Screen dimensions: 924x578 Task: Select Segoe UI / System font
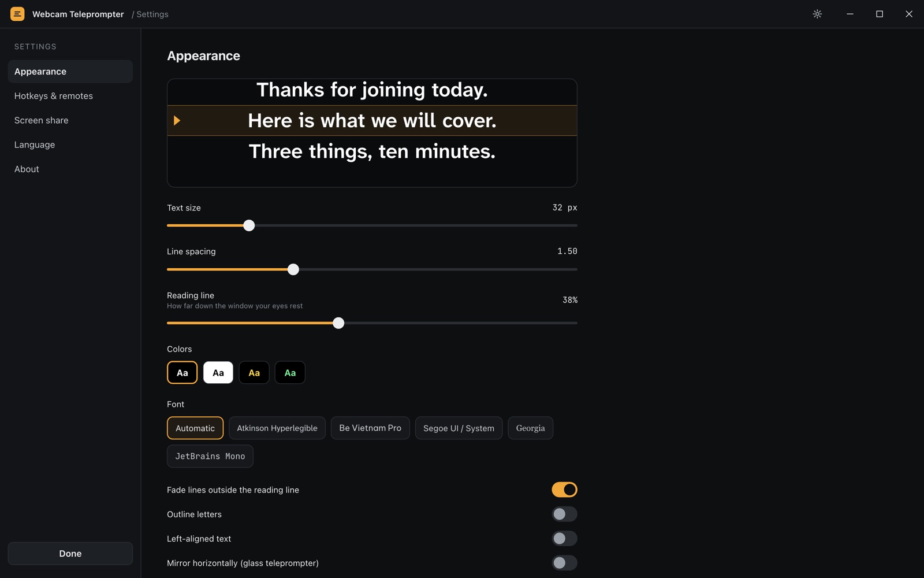point(459,428)
